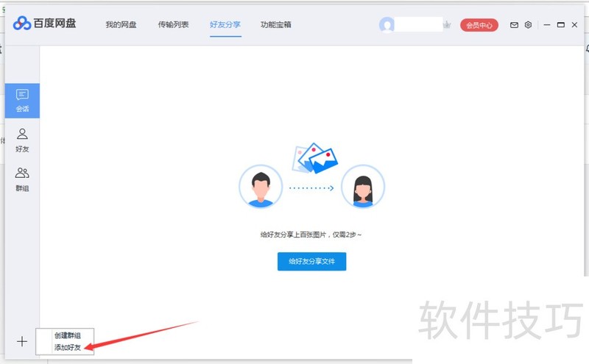Screen dimensions: 589x364
Task: Open the 会员中心 member center
Action: 479,25
